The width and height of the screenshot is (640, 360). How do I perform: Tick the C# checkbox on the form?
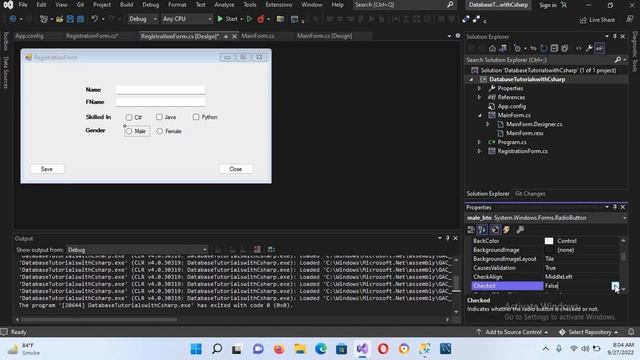(x=129, y=118)
